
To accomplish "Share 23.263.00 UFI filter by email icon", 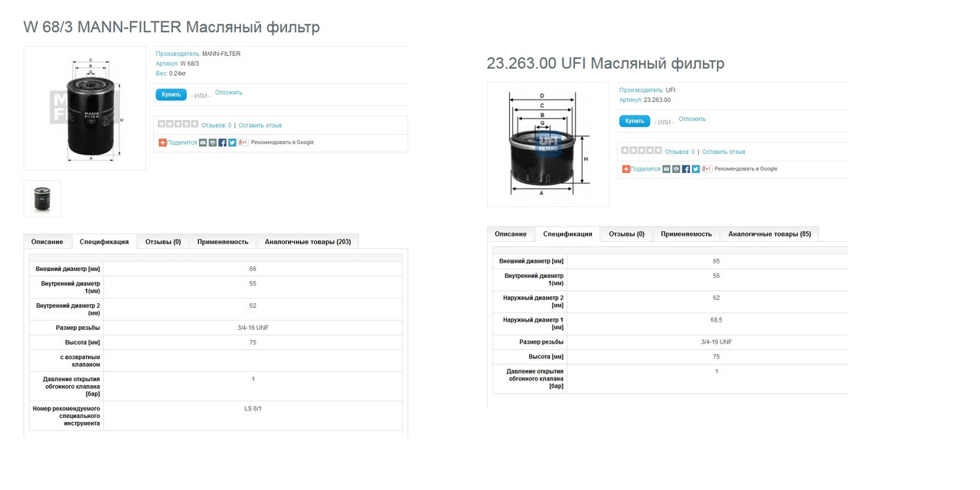I will (666, 169).
